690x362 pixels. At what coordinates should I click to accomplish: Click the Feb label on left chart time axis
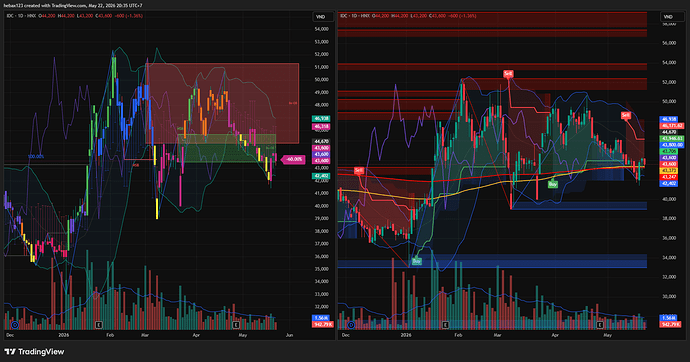110,335
